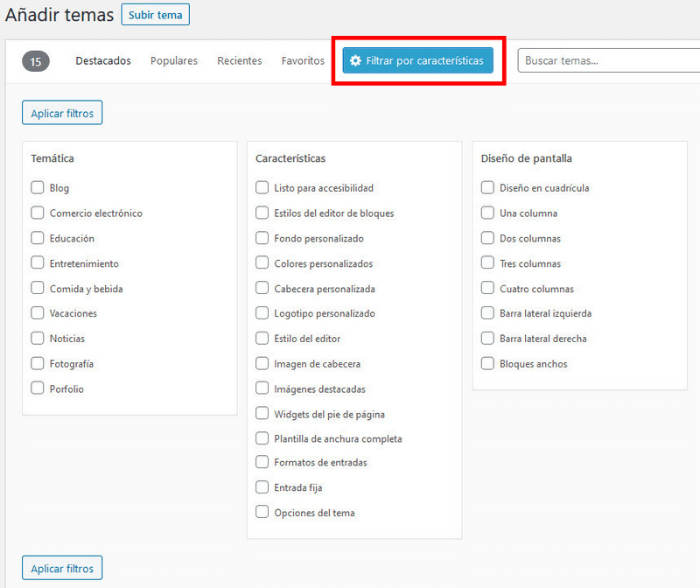Open the Favoritos tab

tap(302, 60)
